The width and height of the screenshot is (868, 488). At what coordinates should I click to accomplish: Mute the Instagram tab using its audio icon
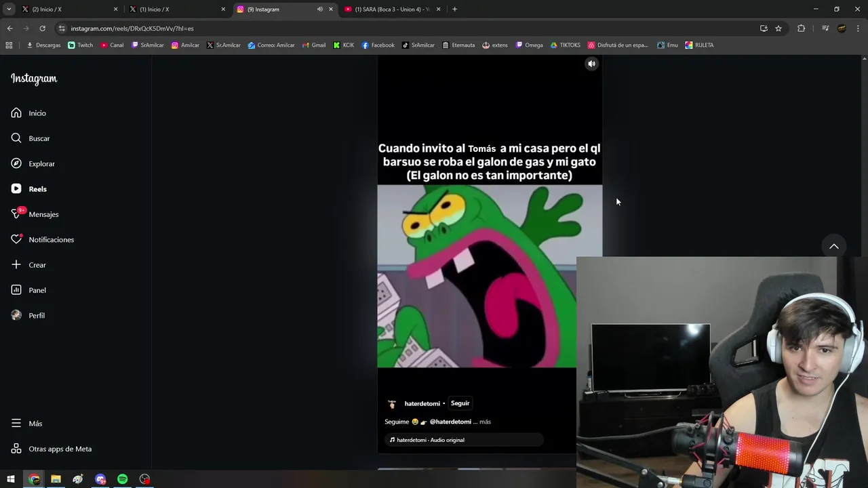(320, 9)
